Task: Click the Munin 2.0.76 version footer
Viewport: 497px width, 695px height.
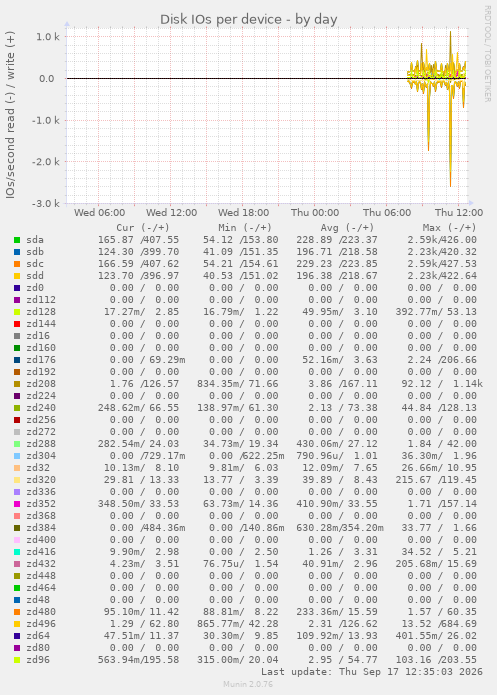Action: pyautogui.click(x=248, y=684)
